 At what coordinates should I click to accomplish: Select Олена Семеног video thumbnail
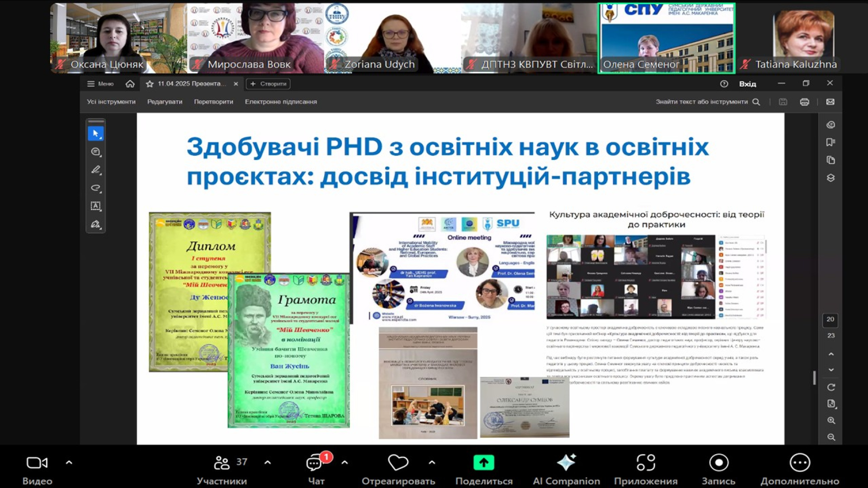pos(667,38)
